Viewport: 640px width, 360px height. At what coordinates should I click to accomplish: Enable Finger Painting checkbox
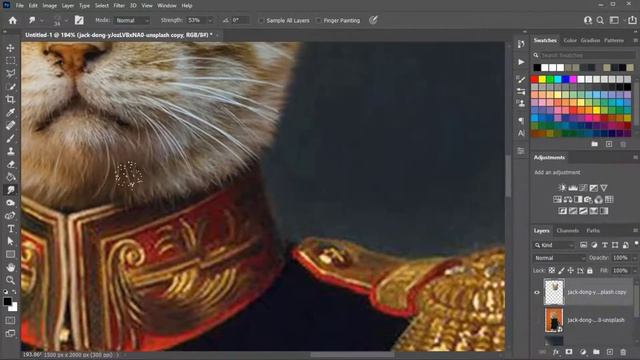[x=318, y=20]
